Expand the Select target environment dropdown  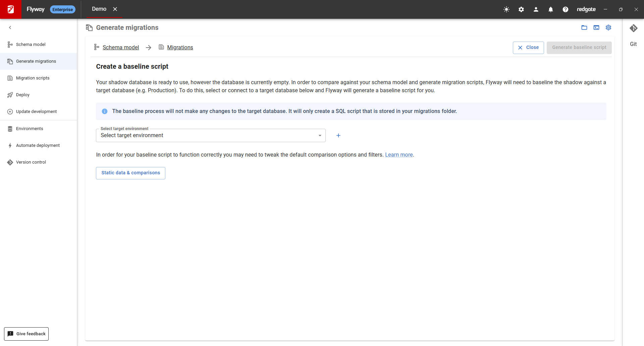(211, 135)
